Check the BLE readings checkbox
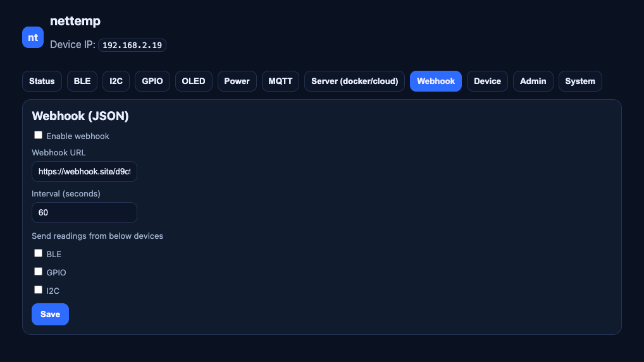Screen dimensions: 644x362 pyautogui.click(x=39, y=253)
